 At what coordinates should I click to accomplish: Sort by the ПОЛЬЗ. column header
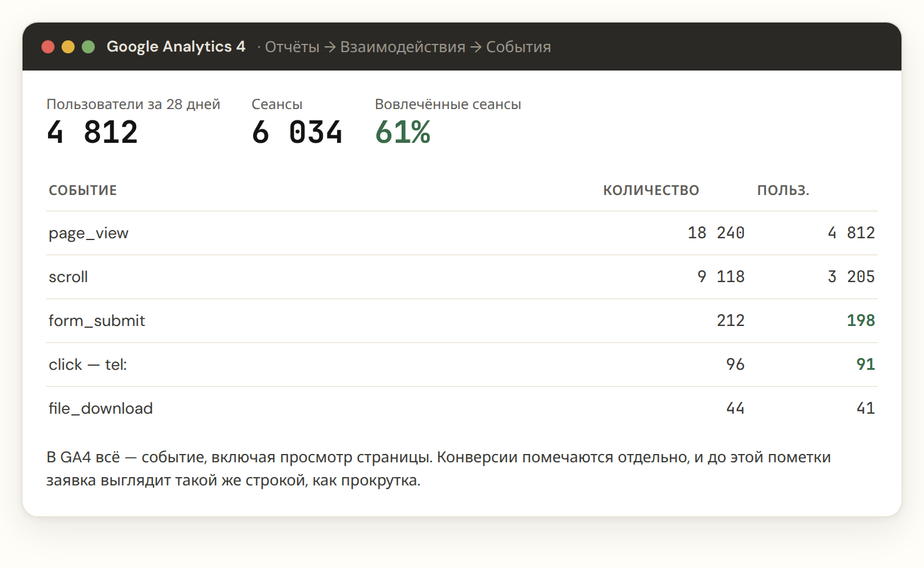coord(783,190)
